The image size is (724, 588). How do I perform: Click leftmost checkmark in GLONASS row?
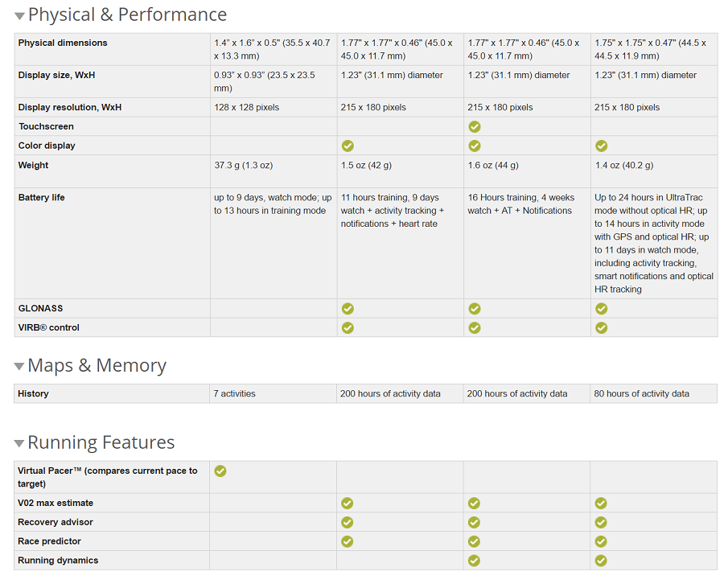pyautogui.click(x=348, y=308)
